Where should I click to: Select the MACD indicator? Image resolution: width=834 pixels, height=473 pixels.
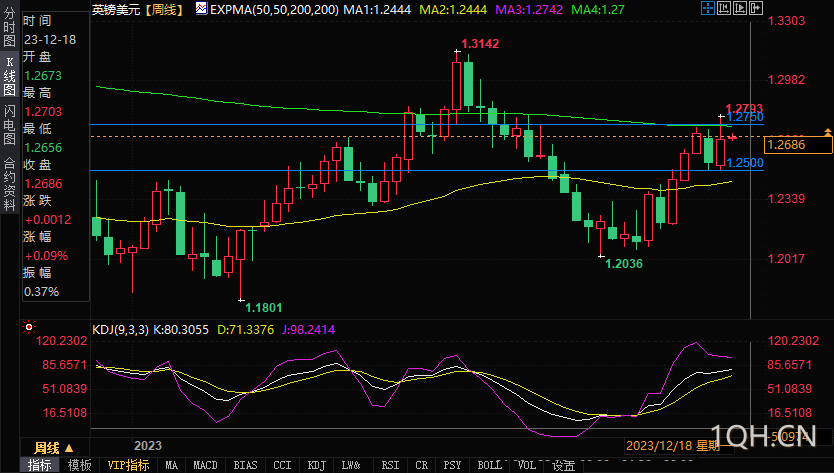click(x=205, y=465)
